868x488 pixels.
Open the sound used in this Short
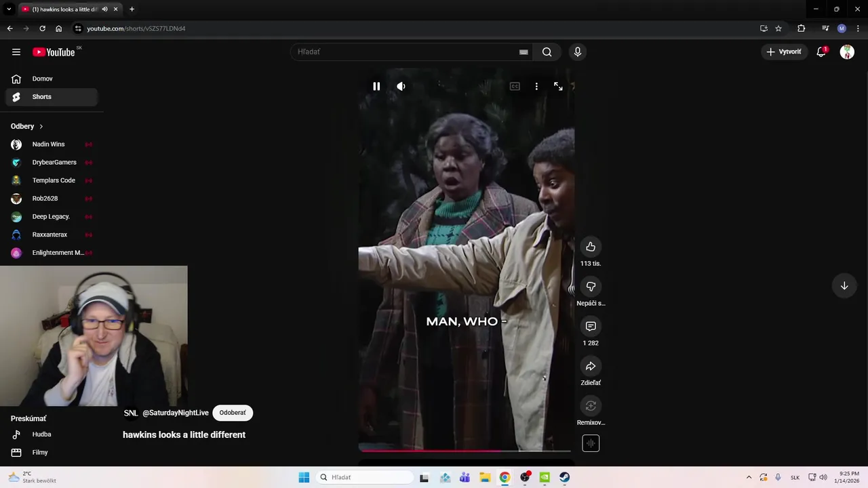pos(591,443)
